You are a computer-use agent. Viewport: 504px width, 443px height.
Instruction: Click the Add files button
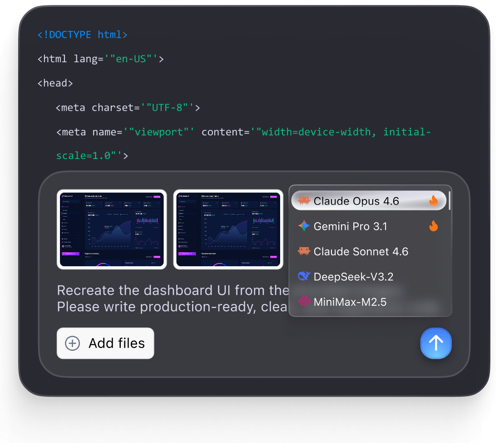[x=105, y=343]
